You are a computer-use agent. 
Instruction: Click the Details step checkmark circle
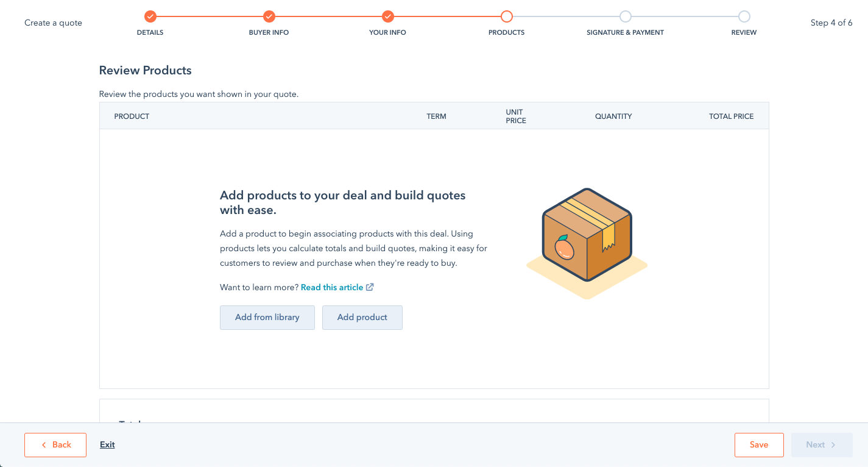click(x=150, y=16)
